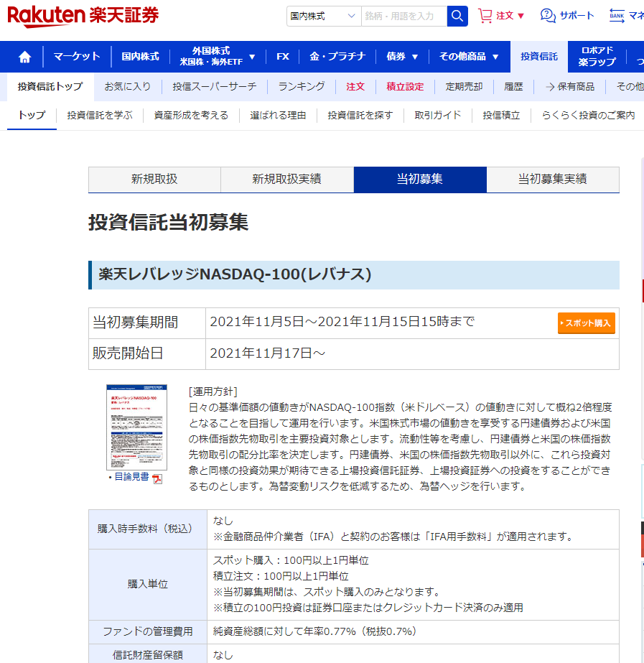Open 投信スーパーサーチ

click(x=215, y=87)
